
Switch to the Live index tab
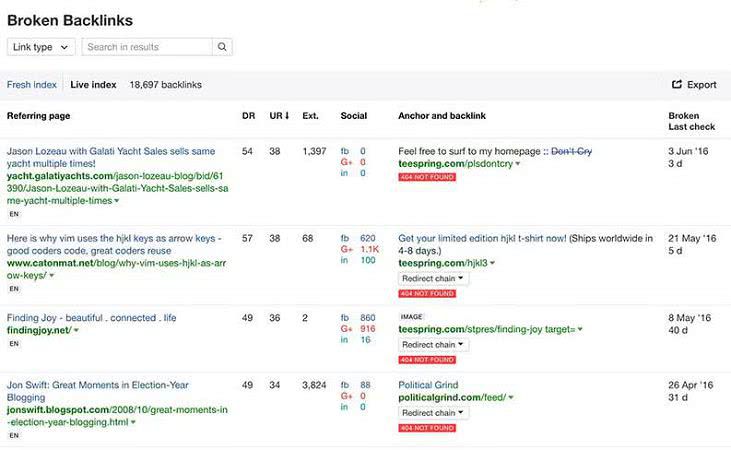tap(92, 85)
